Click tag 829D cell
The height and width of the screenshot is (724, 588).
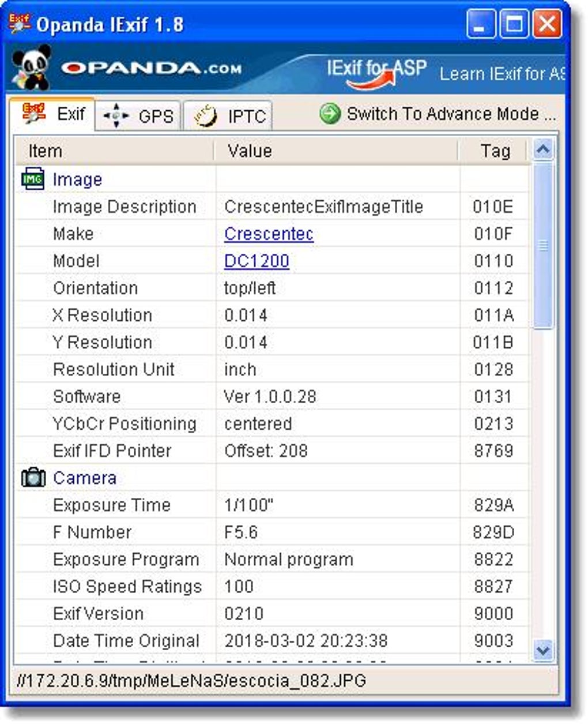[493, 532]
